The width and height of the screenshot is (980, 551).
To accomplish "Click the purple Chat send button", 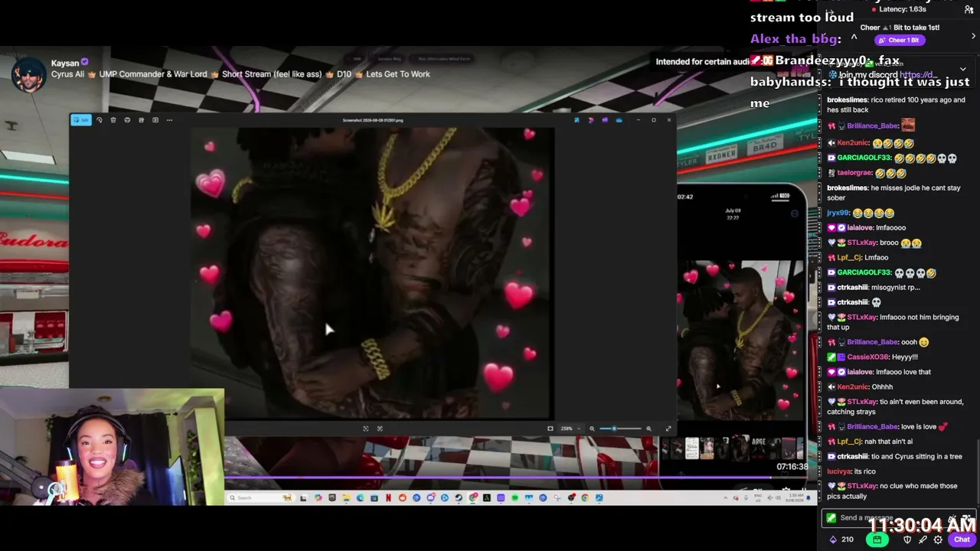I will [962, 540].
